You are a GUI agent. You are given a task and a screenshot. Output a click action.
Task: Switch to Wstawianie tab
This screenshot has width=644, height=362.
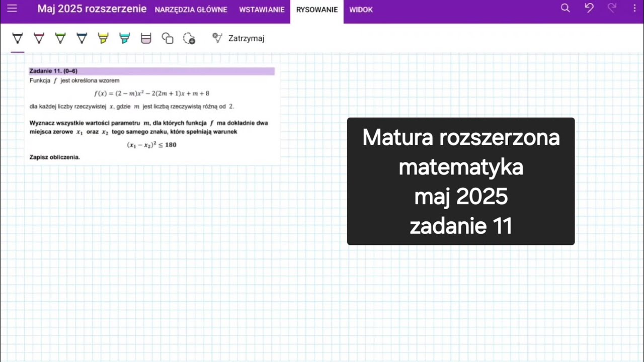(262, 10)
